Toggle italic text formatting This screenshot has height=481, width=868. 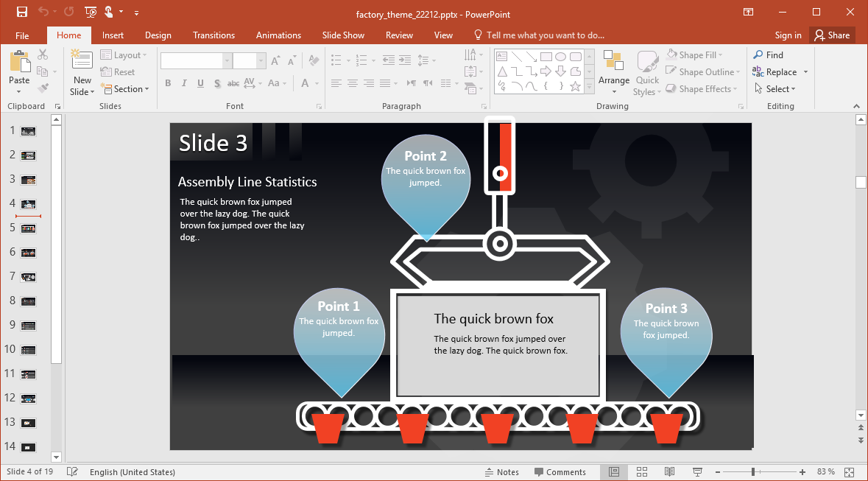click(x=184, y=83)
